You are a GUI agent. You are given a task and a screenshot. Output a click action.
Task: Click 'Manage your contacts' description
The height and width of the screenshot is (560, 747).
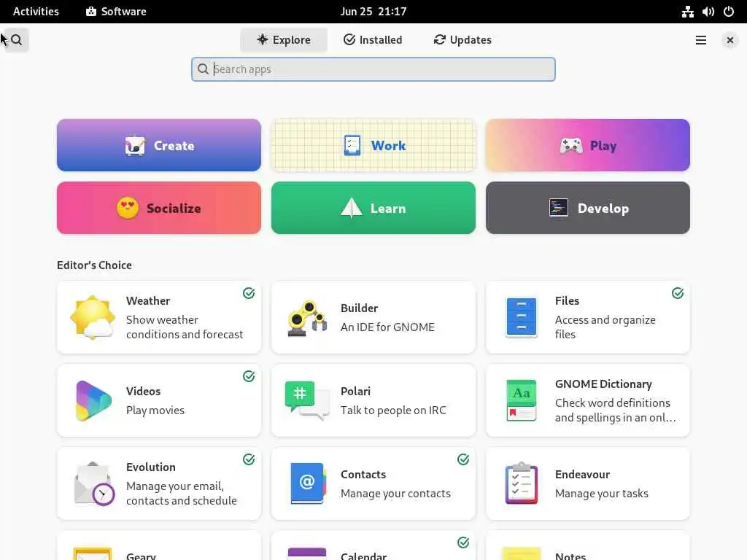coord(395,494)
